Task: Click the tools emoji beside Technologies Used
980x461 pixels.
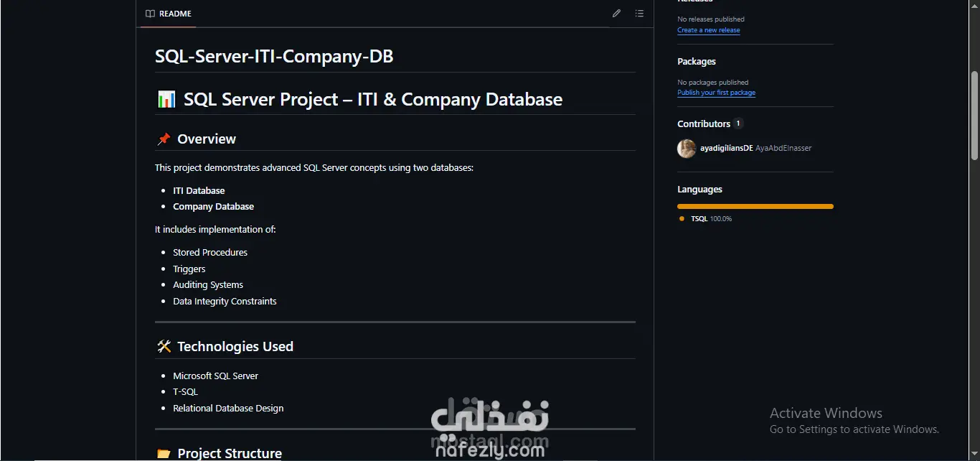Action: (x=164, y=347)
